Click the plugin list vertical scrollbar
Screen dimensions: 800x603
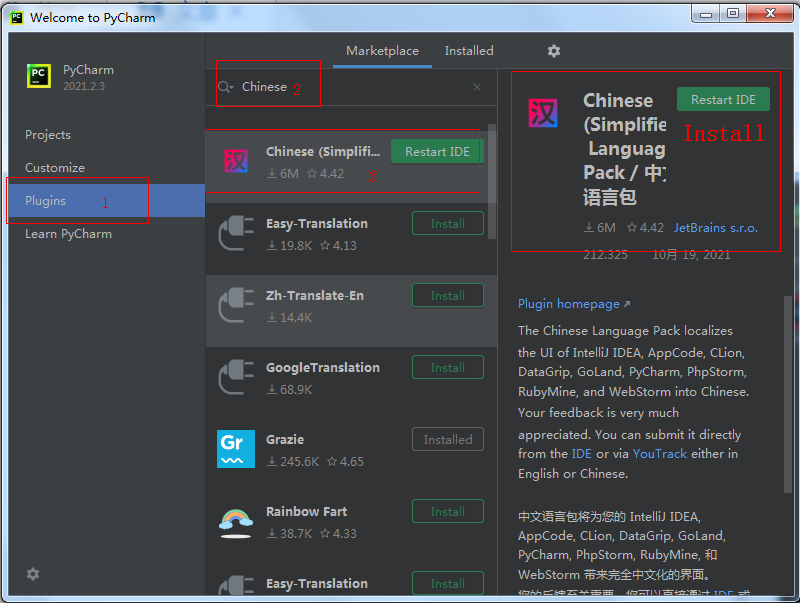click(491, 180)
